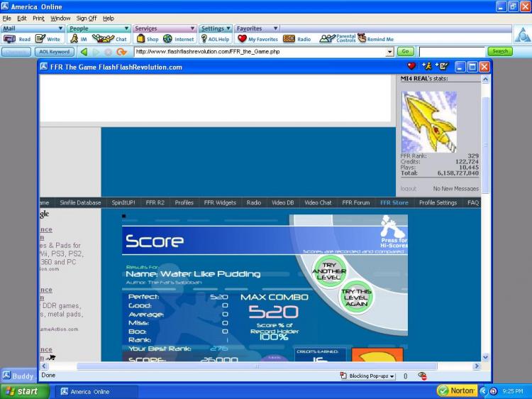Click the vertical scrollbar down arrow

(485, 357)
